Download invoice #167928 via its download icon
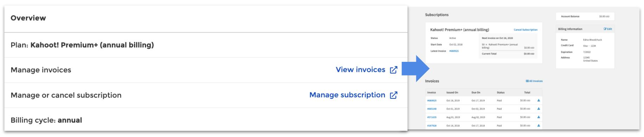Viewport: 644px width, 137px height. coord(539,125)
